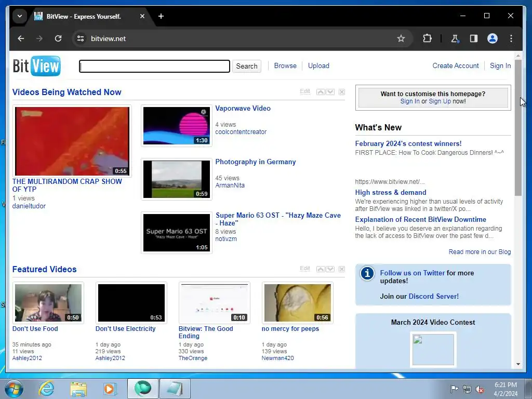Click the taskbar clock showing 6:21 PM
The image size is (532, 399).
point(506,389)
